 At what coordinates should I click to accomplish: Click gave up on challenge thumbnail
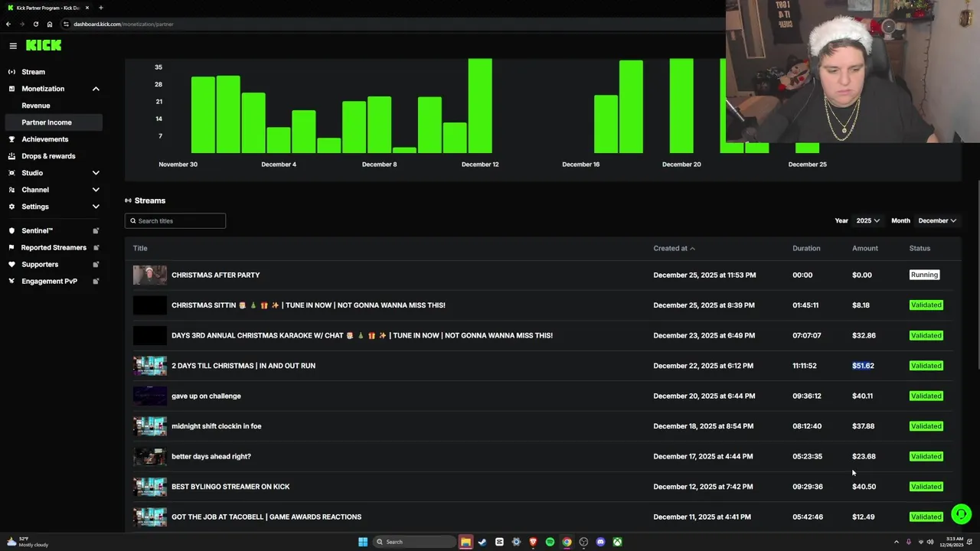click(x=150, y=396)
